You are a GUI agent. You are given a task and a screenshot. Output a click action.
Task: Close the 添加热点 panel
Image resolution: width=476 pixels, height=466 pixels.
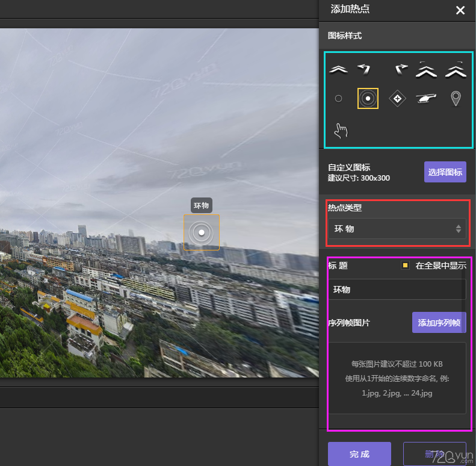coord(460,10)
